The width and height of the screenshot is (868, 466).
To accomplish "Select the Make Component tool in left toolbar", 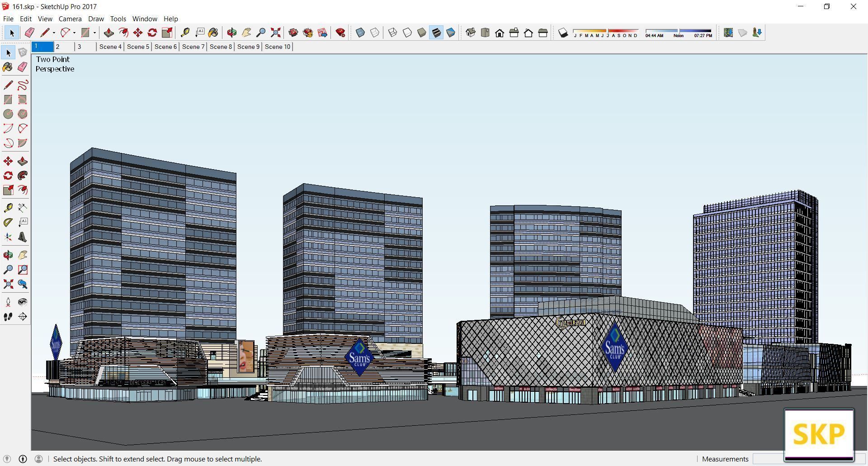I will pyautogui.click(x=23, y=52).
